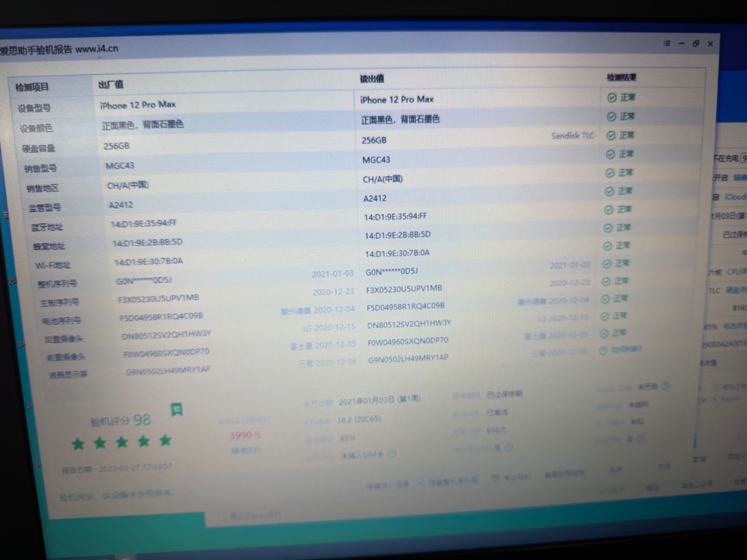
Task: Click the 正常 check icon for 后置摄像头
Action: (603, 316)
